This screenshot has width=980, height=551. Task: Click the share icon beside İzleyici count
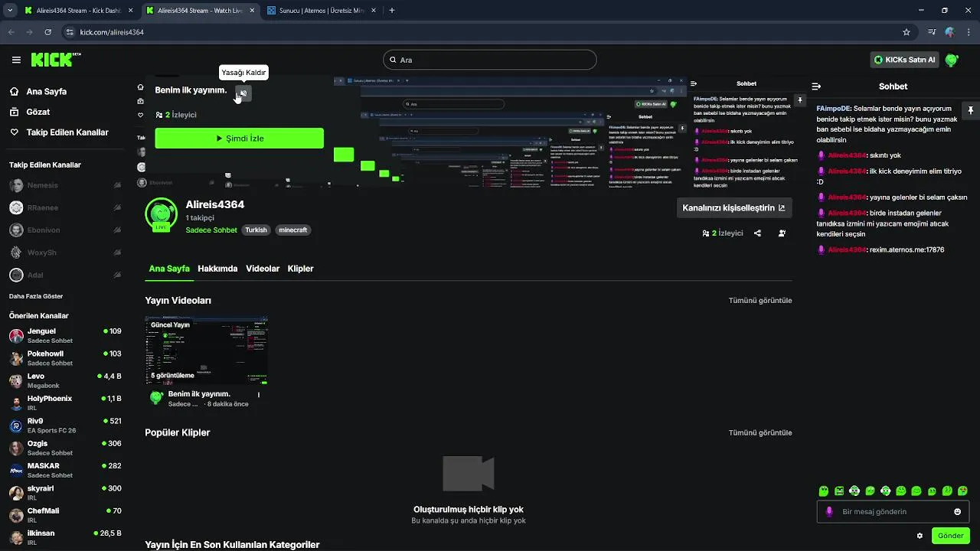[757, 233]
